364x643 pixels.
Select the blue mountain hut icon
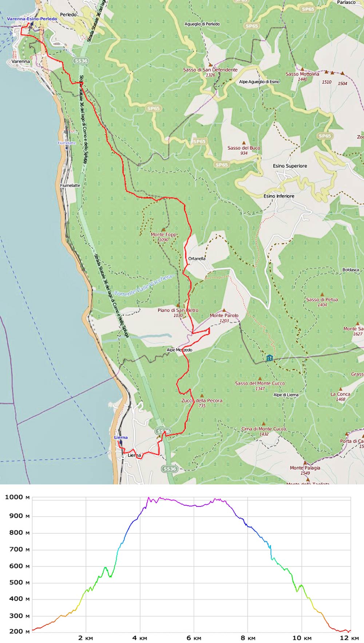click(x=269, y=358)
